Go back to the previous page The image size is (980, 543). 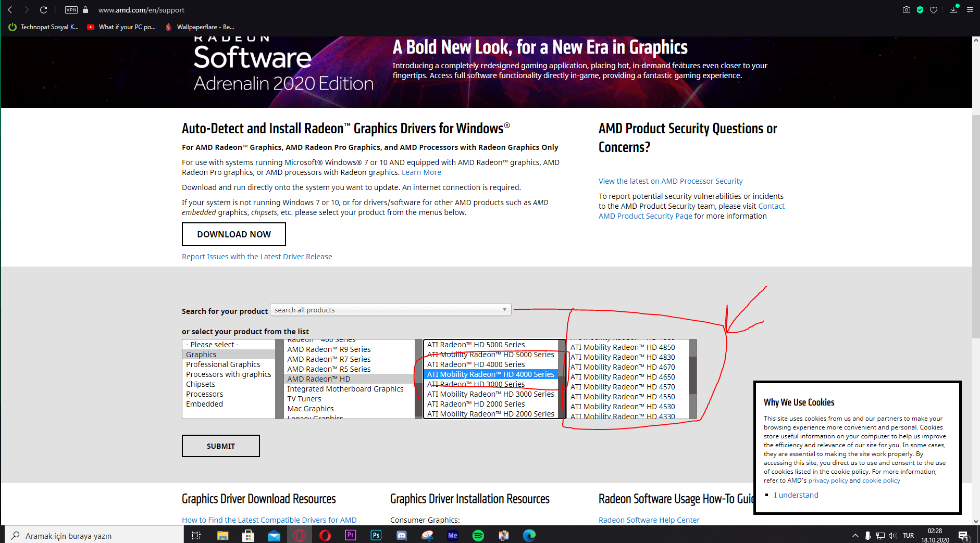pyautogui.click(x=10, y=10)
